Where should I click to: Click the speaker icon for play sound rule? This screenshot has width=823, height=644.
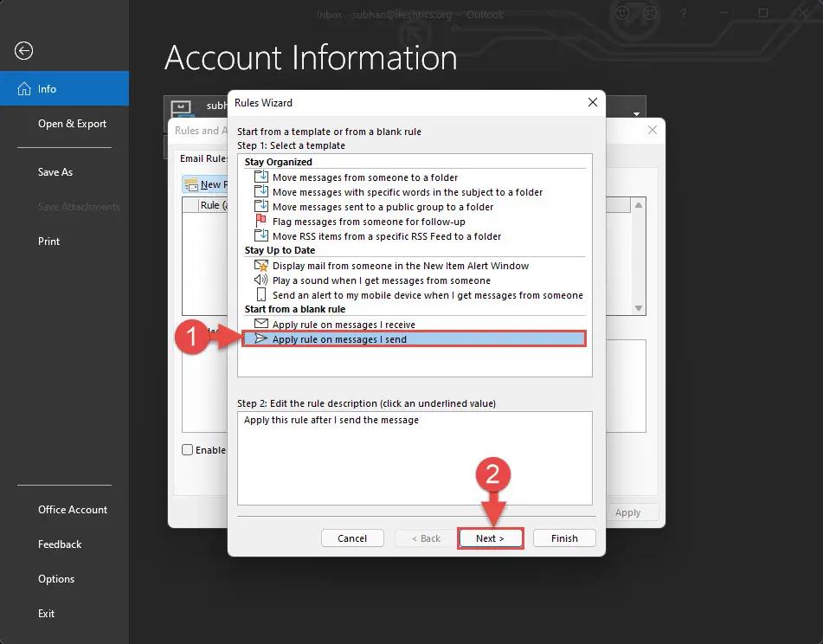[260, 280]
